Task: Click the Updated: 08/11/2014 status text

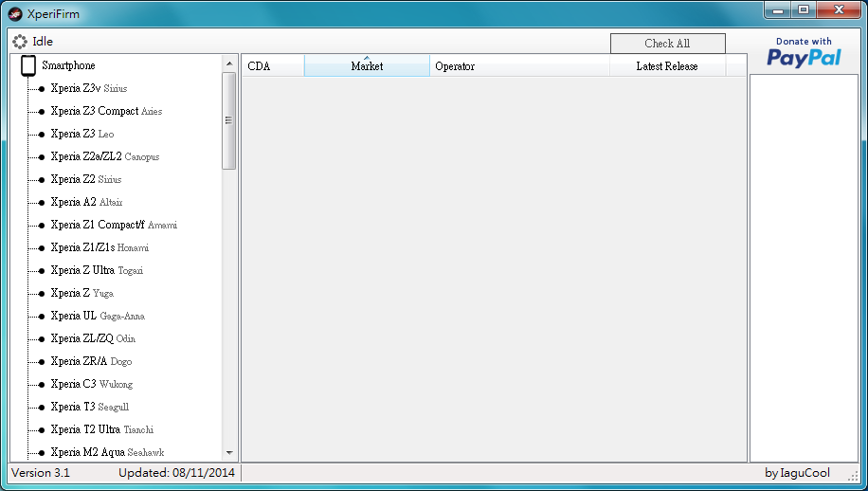Action: [x=176, y=472]
